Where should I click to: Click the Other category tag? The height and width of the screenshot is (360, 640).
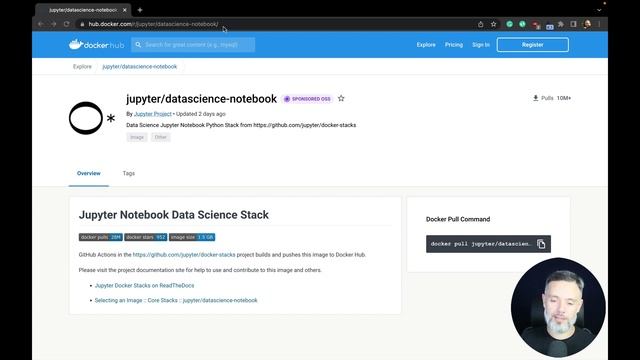click(x=160, y=137)
